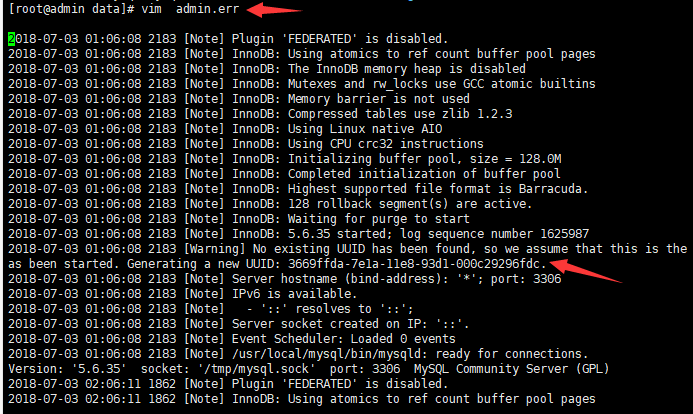Click the generated UUID 3669ffda-7e1a-11e8-93d1-000c29296fdc
The height and width of the screenshot is (414, 693).
[x=414, y=264]
